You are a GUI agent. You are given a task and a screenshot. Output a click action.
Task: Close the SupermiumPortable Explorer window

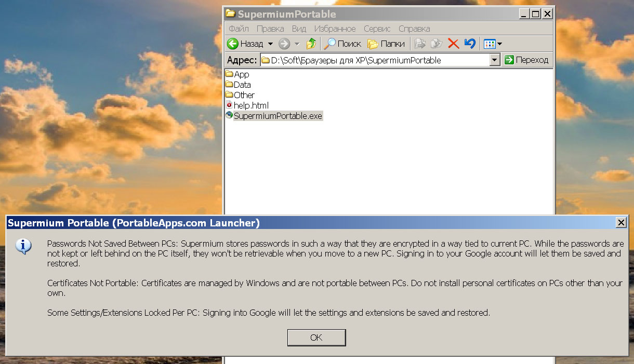(548, 14)
